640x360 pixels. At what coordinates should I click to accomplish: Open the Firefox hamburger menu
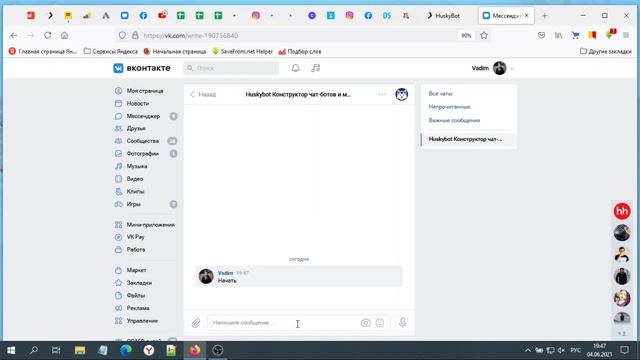click(x=626, y=36)
